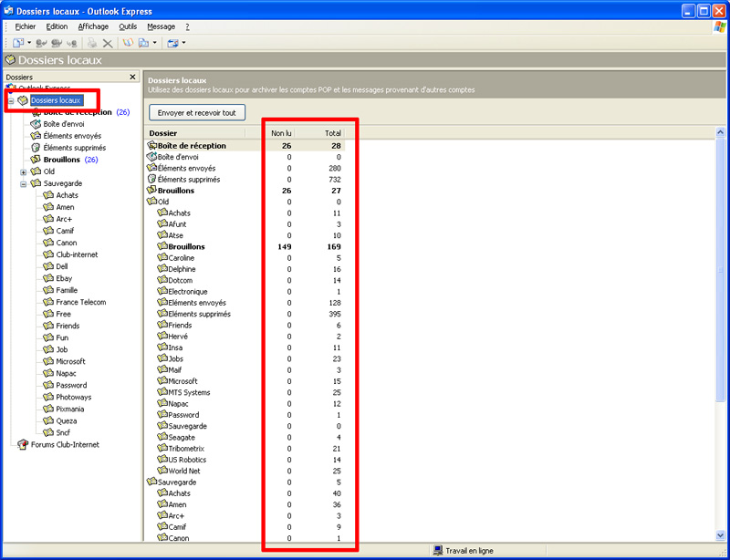Image resolution: width=730 pixels, height=560 pixels.
Task: Collapse the Dossiers locaux tree node
Action: coord(11,101)
